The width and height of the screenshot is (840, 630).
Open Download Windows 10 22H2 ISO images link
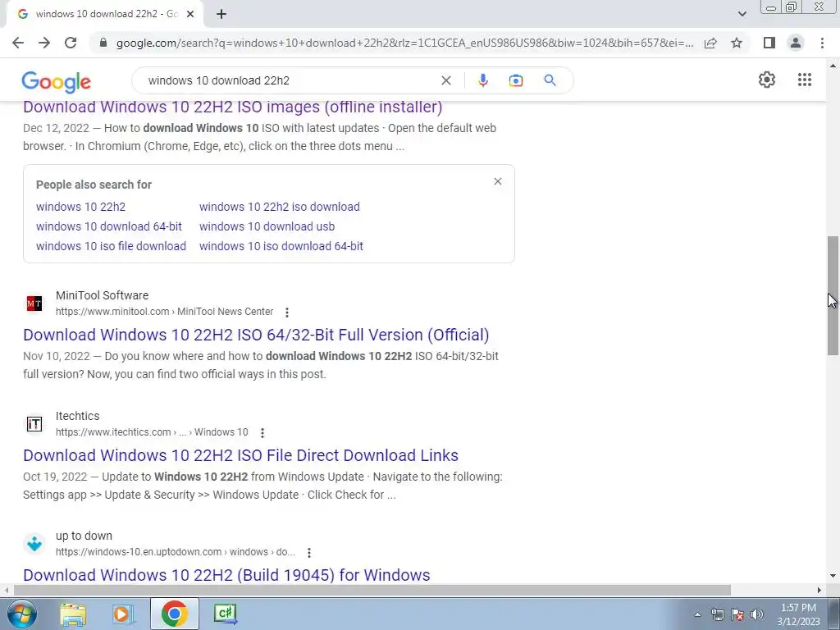tap(232, 107)
